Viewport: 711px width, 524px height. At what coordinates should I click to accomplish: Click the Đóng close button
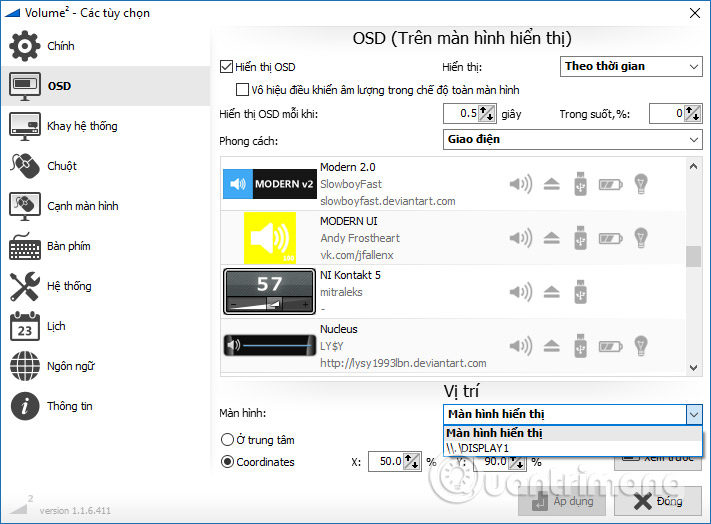(x=658, y=501)
